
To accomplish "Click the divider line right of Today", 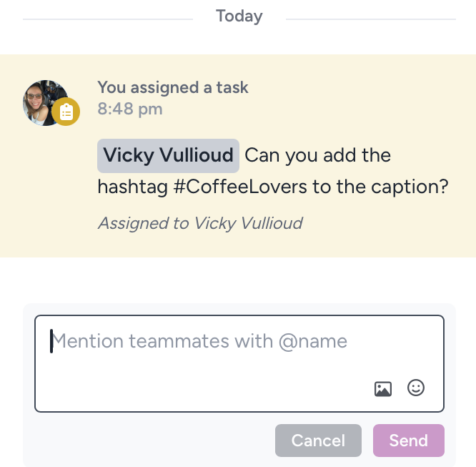I will pos(371,19).
